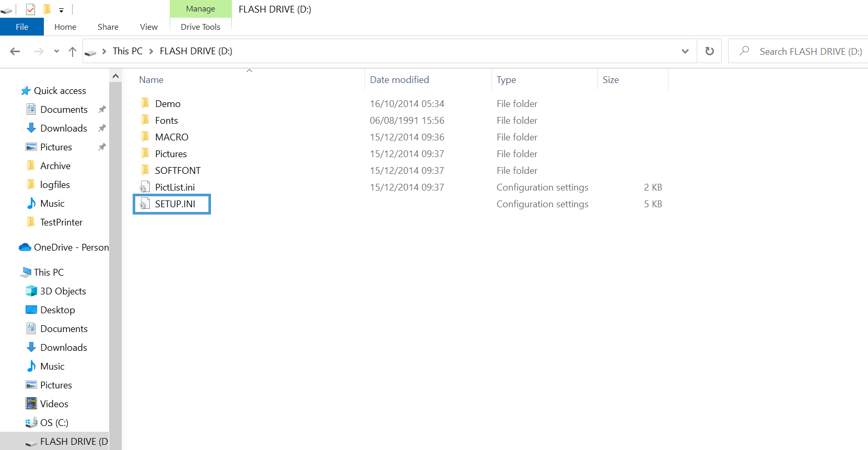The width and height of the screenshot is (868, 450).
Task: Click the Quick access star icon
Action: click(26, 91)
